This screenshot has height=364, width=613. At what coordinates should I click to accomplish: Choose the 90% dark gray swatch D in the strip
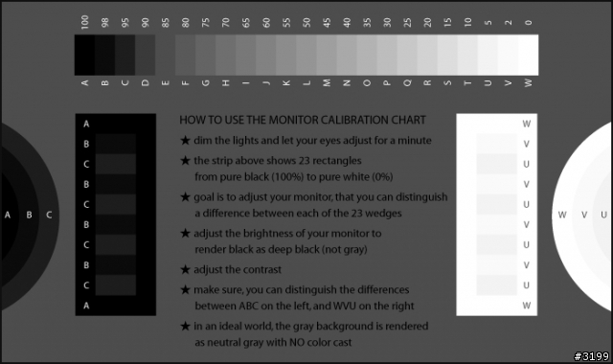pyautogui.click(x=145, y=56)
